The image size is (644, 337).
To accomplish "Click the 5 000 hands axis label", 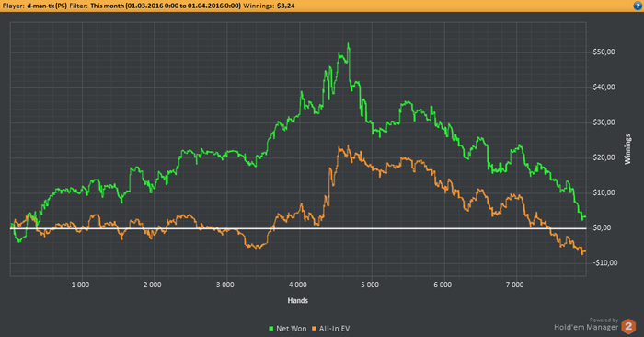I will click(370, 285).
